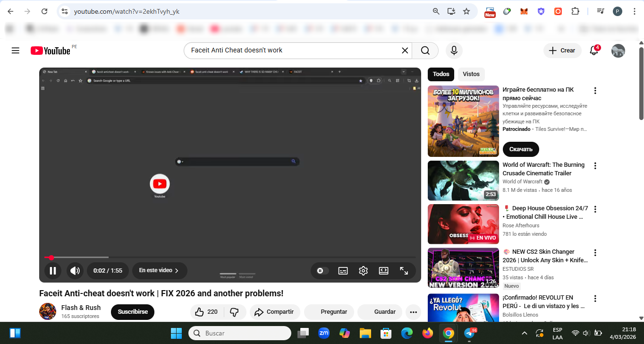
Task: Open the notifications bell
Action: tap(594, 51)
